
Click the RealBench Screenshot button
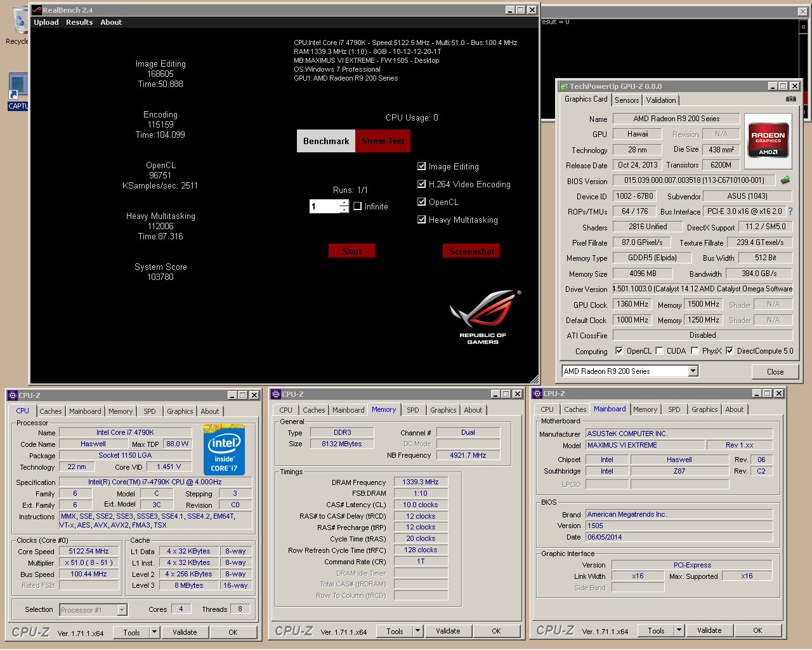click(x=471, y=251)
